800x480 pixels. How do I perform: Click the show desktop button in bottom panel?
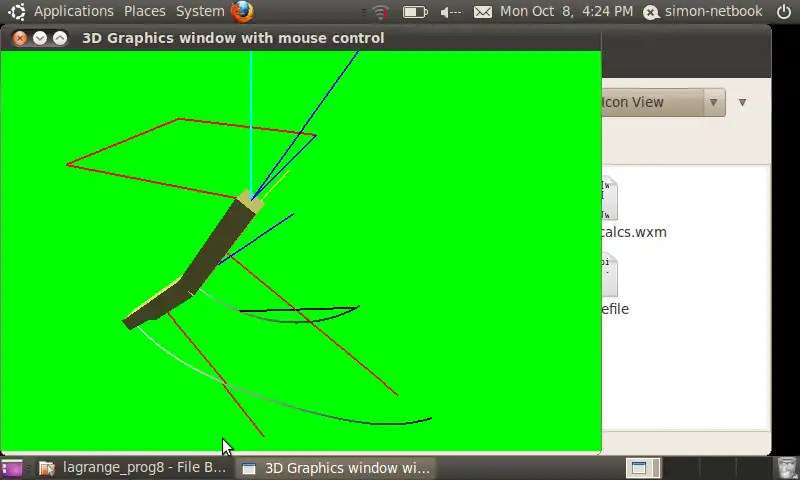click(x=12, y=468)
